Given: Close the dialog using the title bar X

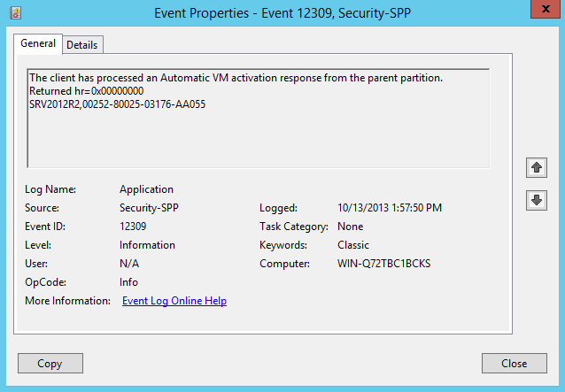Looking at the screenshot, I should [x=537, y=12].
